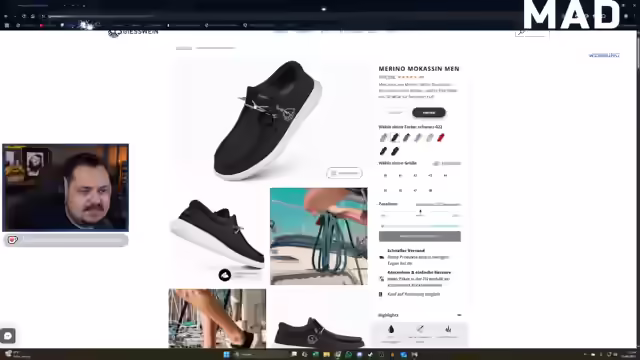
Task: Open WhatsApp from the taskbar
Action: click(x=348, y=354)
